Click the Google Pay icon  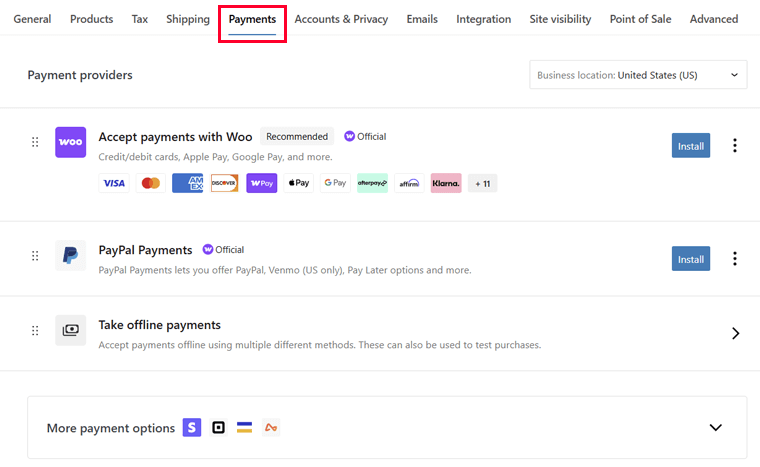[335, 183]
